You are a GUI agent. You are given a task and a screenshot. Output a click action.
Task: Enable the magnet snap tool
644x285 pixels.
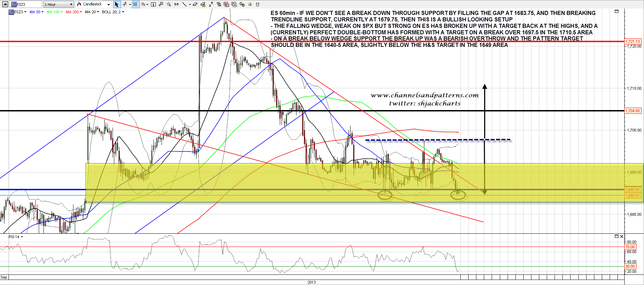pyautogui.click(x=257, y=4)
